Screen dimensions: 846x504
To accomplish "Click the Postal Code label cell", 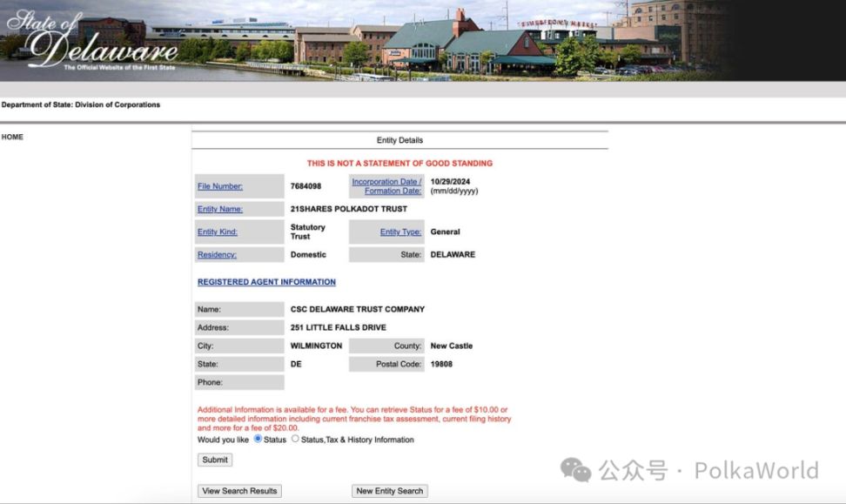I will click(386, 364).
